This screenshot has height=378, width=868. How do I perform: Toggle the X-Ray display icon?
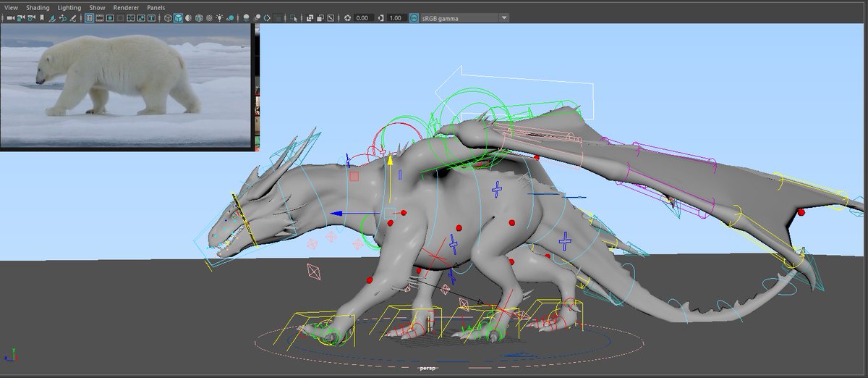[310, 17]
